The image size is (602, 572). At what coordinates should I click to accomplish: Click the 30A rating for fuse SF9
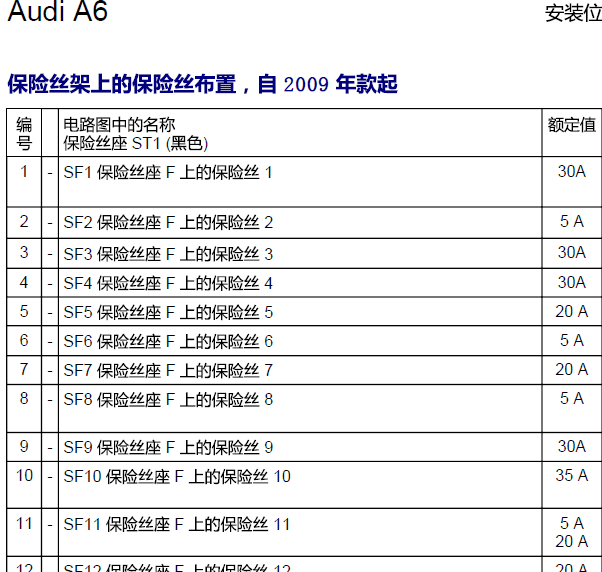tap(572, 446)
